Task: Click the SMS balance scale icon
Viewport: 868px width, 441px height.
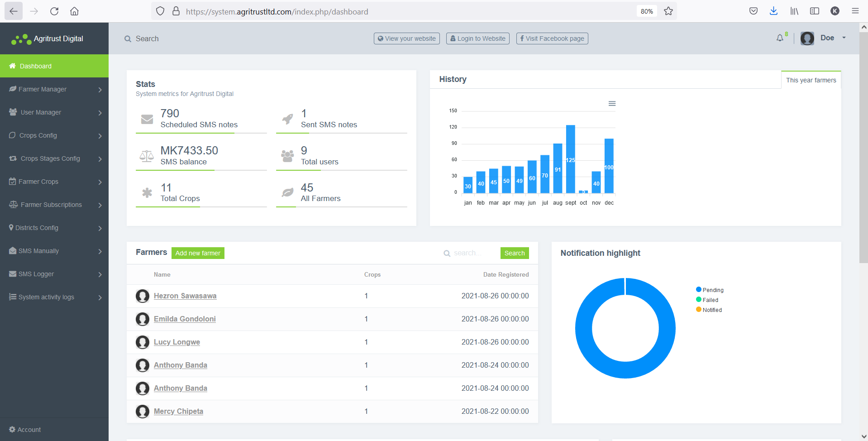Action: [147, 156]
